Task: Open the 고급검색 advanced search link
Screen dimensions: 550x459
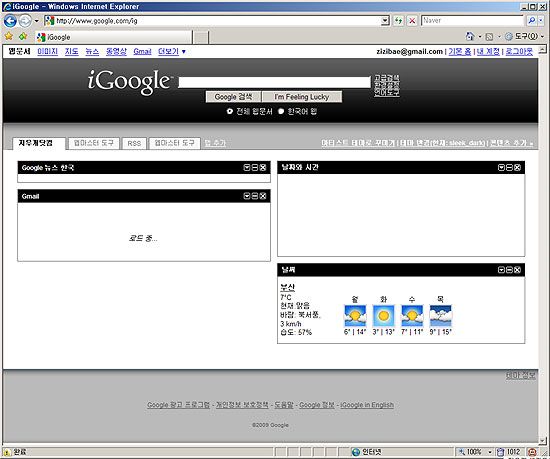Action: [387, 78]
